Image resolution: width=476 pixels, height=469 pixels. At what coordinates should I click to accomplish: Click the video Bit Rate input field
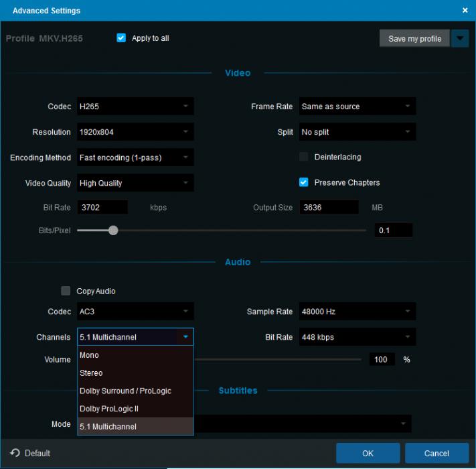[102, 208]
